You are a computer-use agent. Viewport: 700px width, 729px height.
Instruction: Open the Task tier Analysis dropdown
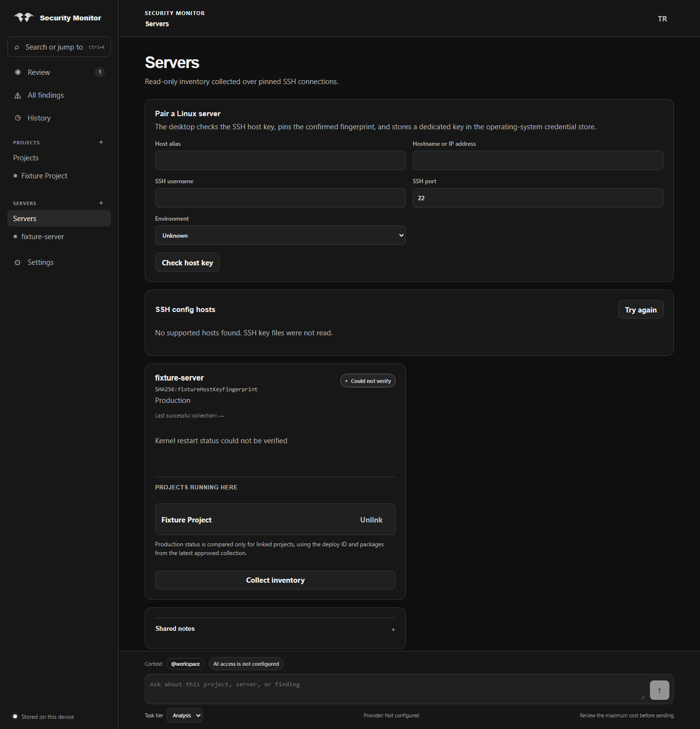tap(185, 715)
